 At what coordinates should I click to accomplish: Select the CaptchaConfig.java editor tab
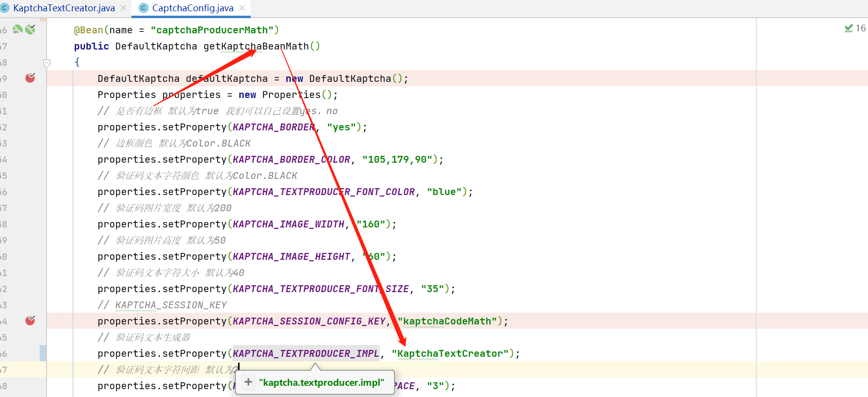click(x=193, y=8)
